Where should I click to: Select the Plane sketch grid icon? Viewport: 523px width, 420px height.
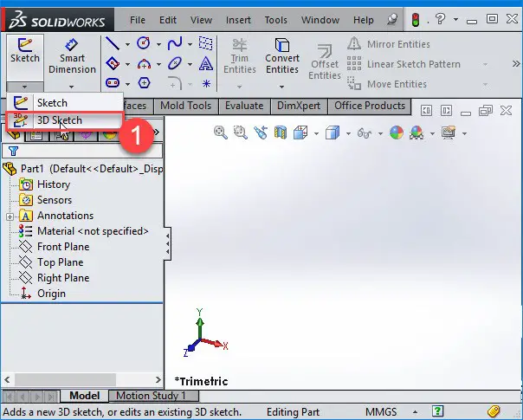pos(206,43)
